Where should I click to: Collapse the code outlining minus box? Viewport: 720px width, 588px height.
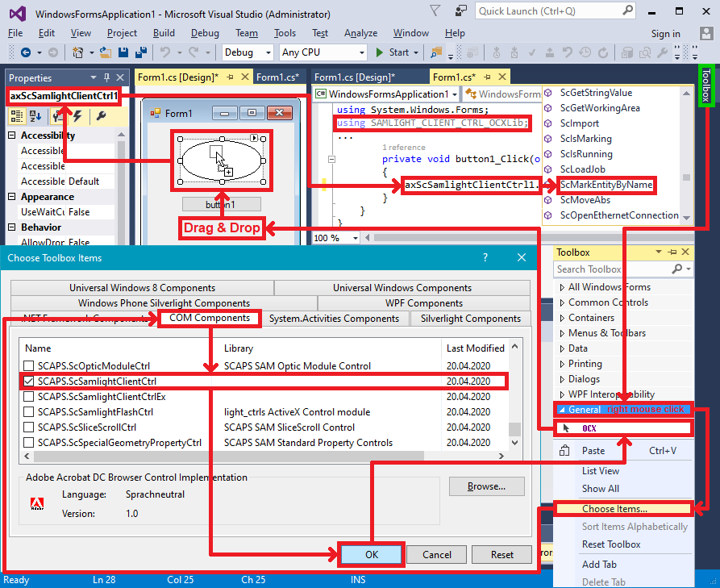[331, 159]
